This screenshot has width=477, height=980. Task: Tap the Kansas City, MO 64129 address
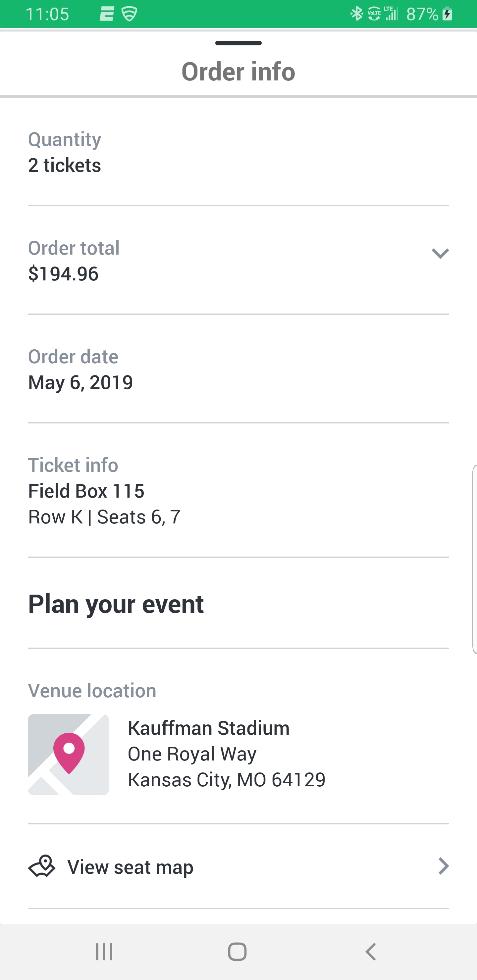227,779
